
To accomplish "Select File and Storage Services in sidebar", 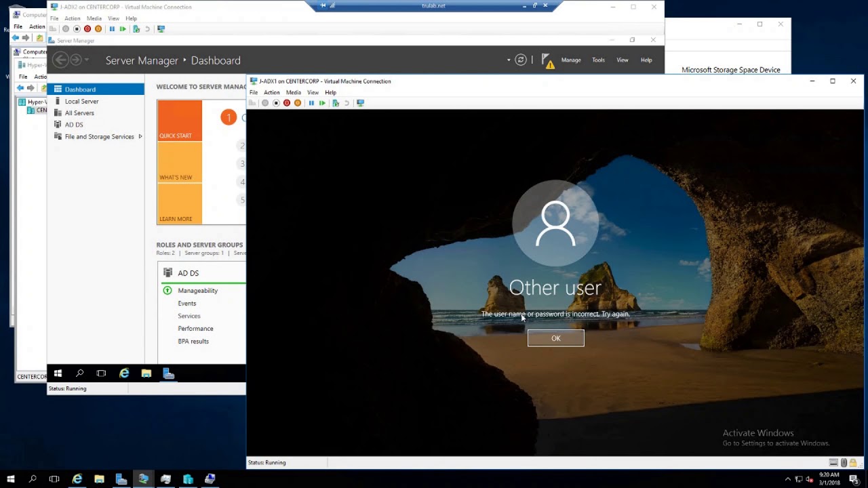I will [96, 136].
